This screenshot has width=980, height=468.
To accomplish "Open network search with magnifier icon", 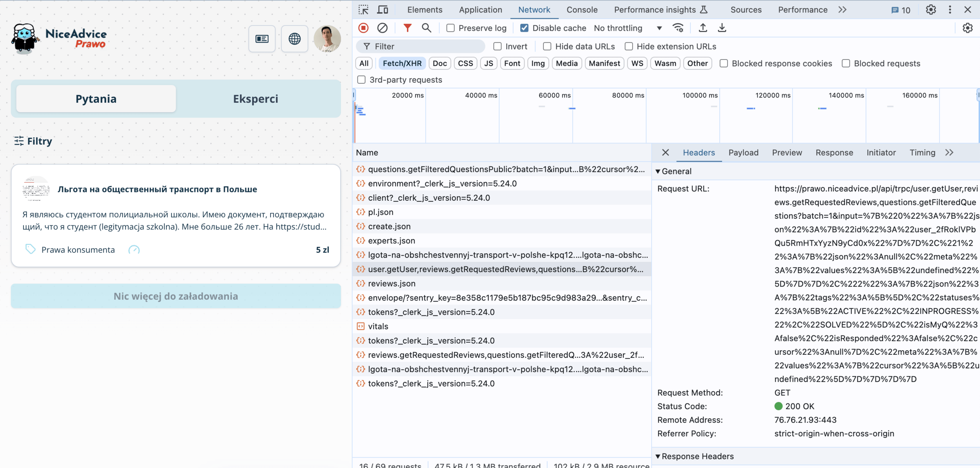I will 426,28.
